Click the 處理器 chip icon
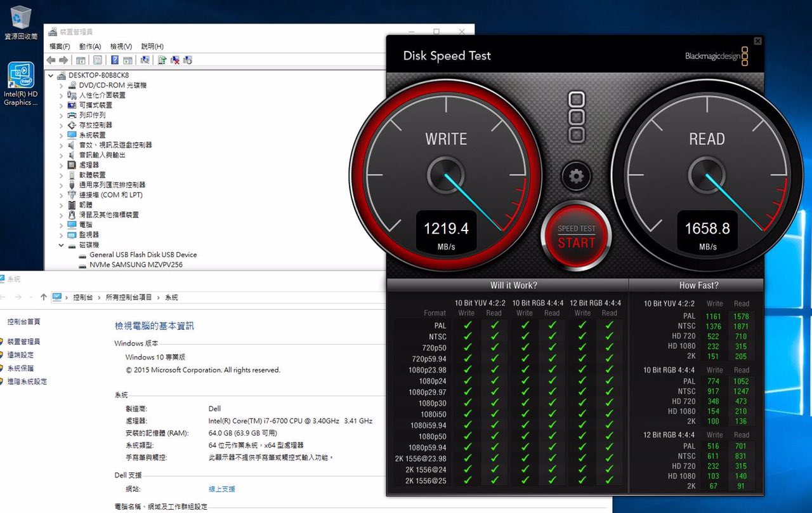The image size is (812, 513). tap(72, 165)
